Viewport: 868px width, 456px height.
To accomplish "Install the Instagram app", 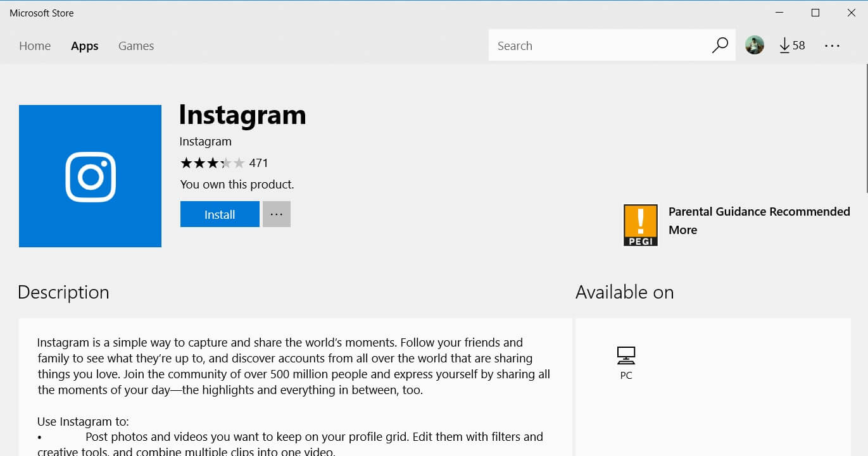I will click(x=220, y=214).
